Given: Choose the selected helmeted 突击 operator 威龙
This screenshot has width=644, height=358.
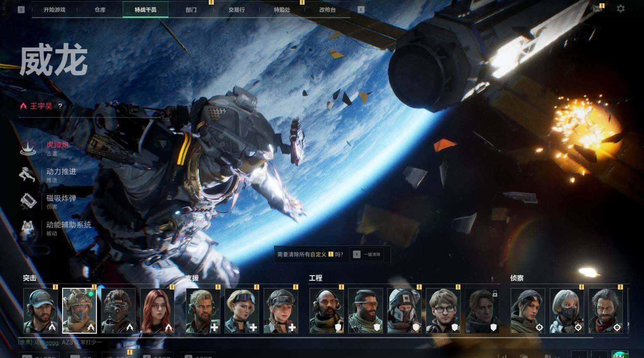Looking at the screenshot, I should click(x=79, y=311).
